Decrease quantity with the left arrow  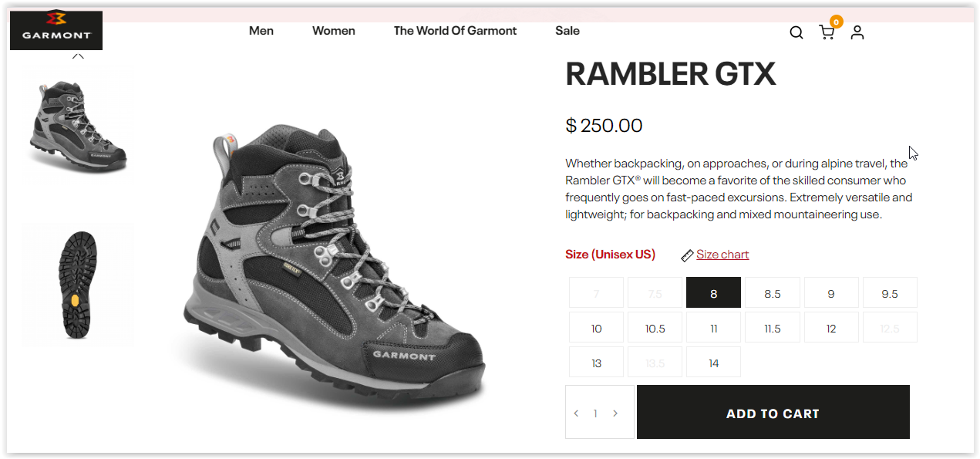click(576, 413)
